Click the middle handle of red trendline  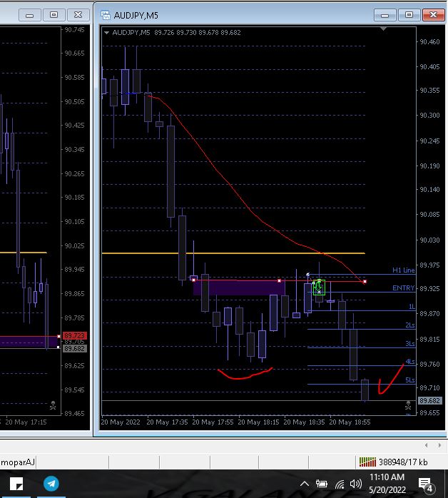click(x=279, y=281)
